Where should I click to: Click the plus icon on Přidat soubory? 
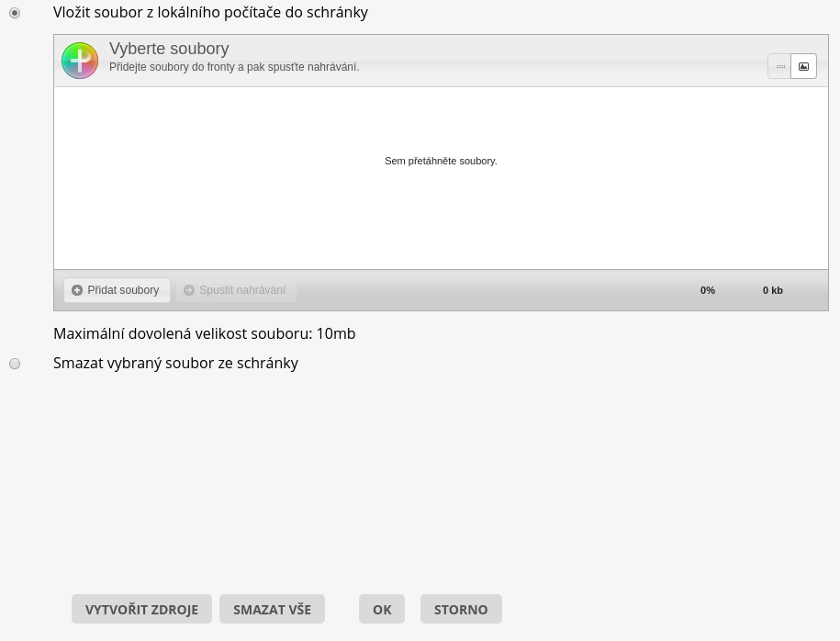(x=77, y=290)
